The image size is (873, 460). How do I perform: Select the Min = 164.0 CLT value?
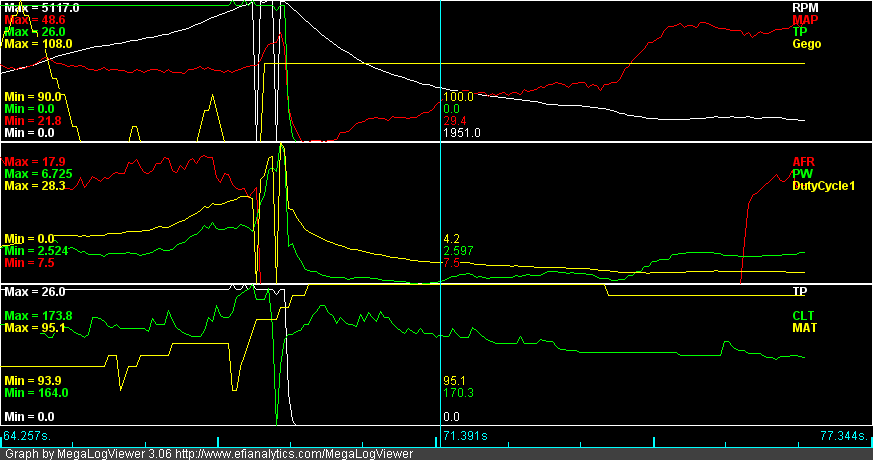click(x=34, y=393)
